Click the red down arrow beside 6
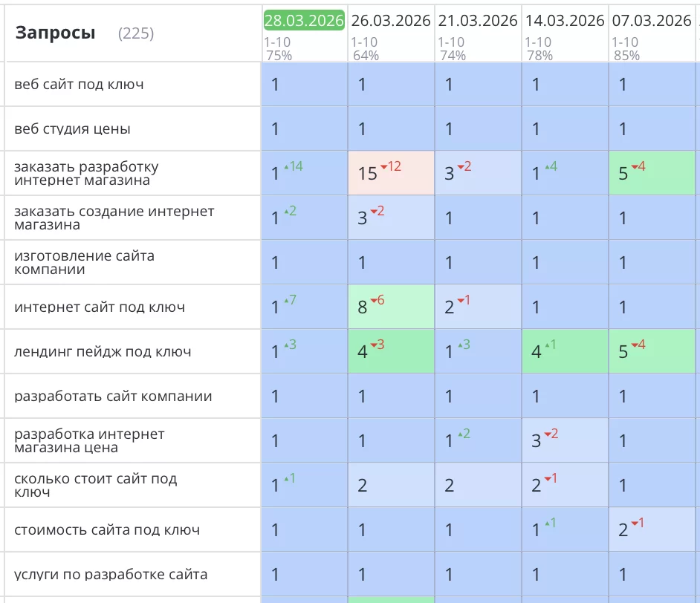 (x=374, y=301)
